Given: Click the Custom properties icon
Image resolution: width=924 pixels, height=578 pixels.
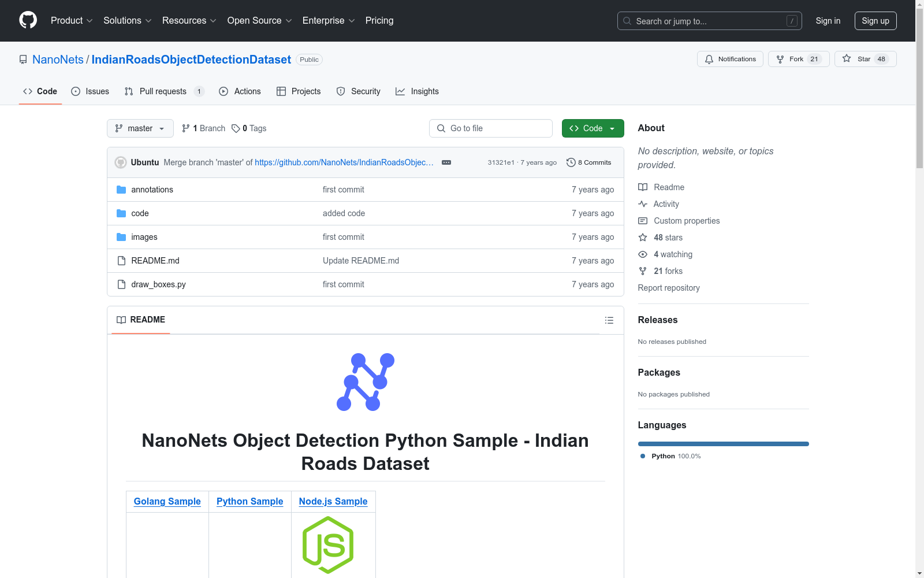Looking at the screenshot, I should point(643,221).
